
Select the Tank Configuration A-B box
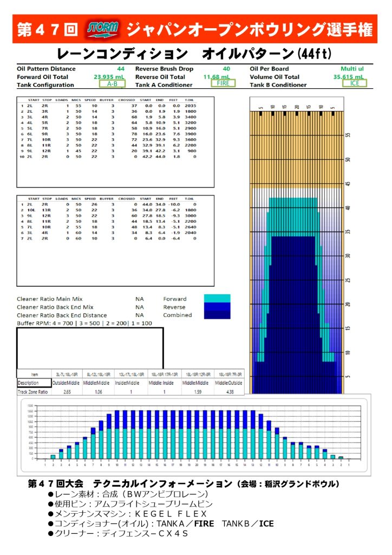click(112, 84)
